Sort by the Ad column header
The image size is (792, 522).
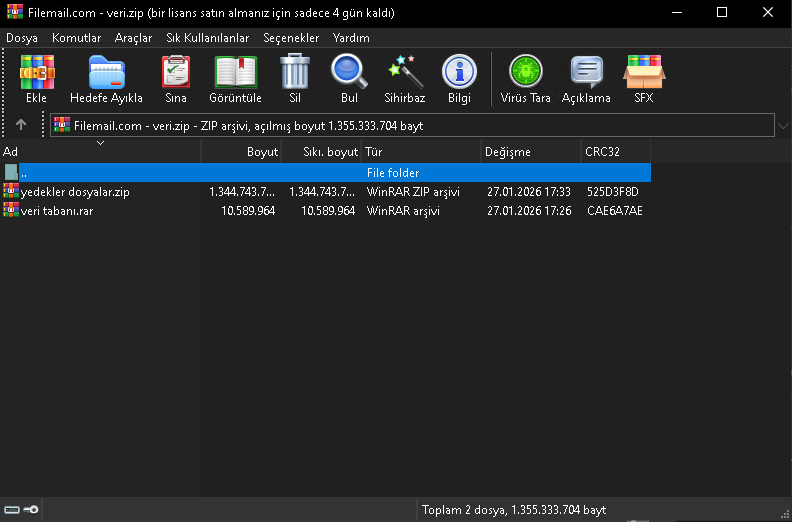click(101, 152)
